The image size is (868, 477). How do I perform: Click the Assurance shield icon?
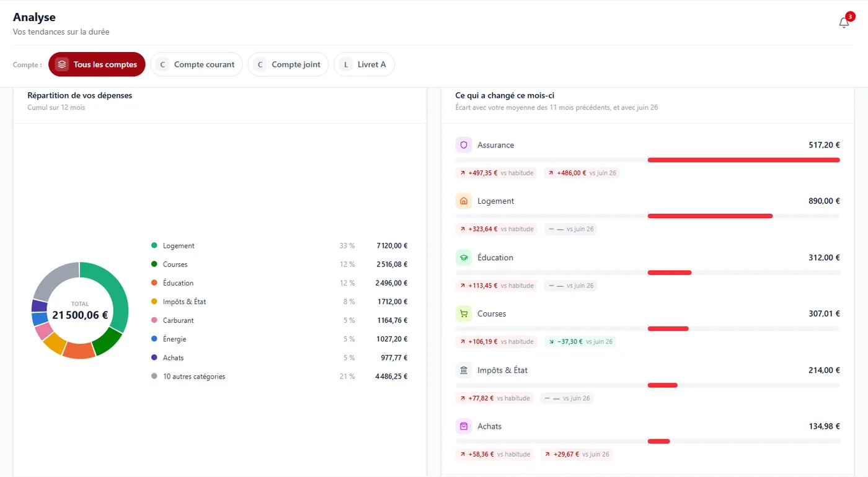point(464,145)
